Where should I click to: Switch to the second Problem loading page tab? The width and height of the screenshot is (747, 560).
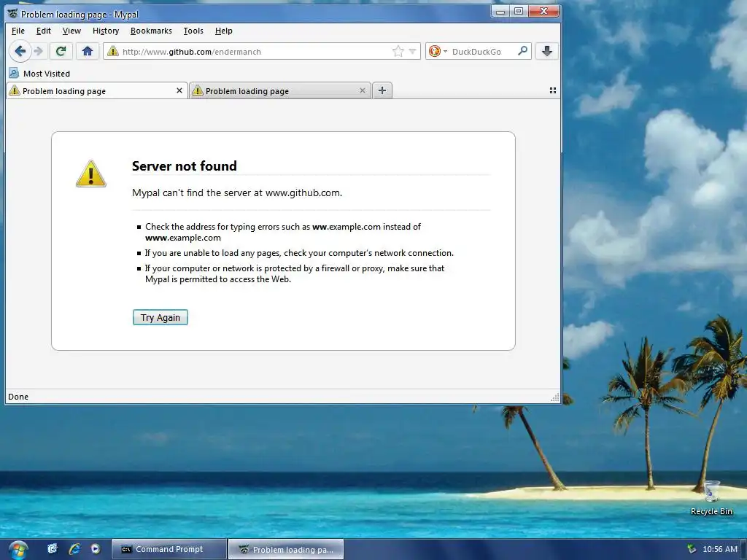tap(280, 91)
